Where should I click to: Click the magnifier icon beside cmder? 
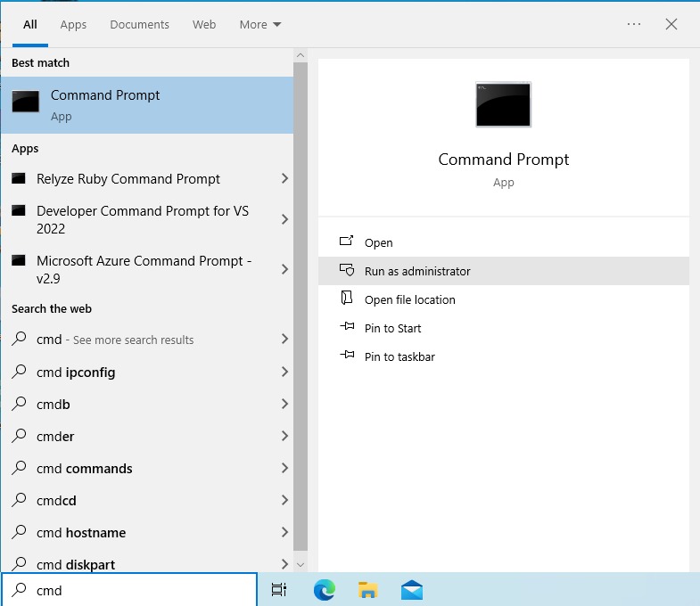pyautogui.click(x=19, y=436)
